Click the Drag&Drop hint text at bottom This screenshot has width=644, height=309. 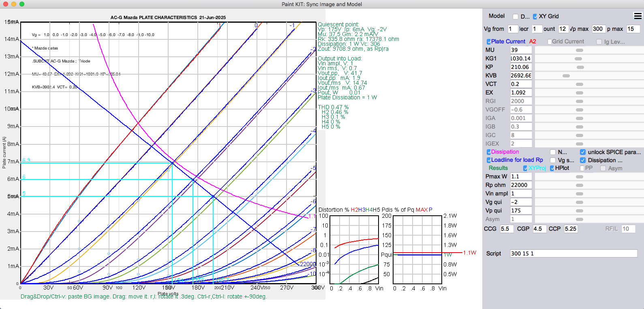coord(144,296)
